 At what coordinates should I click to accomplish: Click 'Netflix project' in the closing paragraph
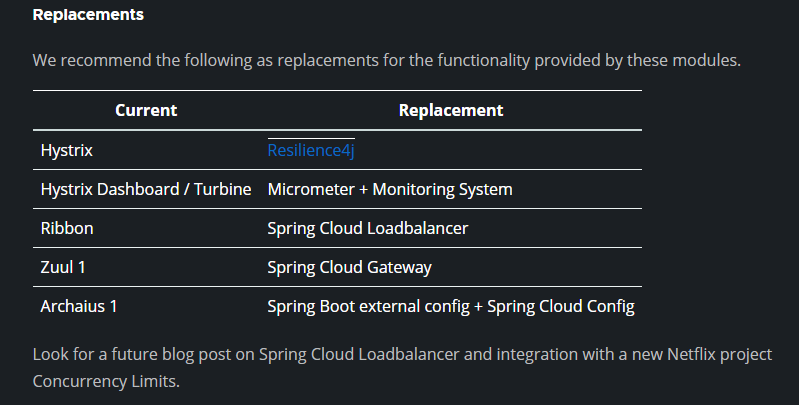click(720, 354)
